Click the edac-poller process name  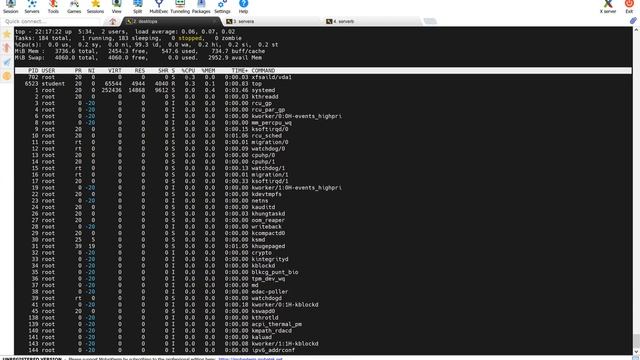pos(270,292)
